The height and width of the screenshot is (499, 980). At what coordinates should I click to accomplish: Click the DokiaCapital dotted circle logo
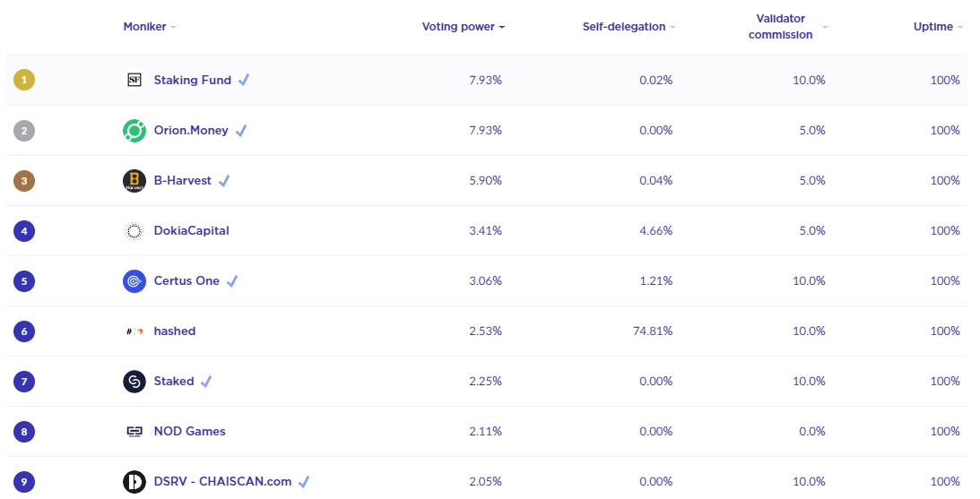coord(134,231)
